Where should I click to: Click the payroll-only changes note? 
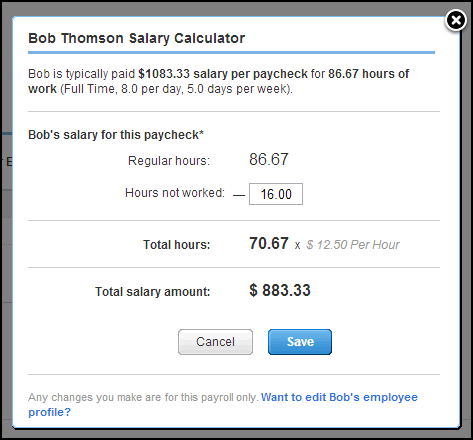click(x=143, y=397)
